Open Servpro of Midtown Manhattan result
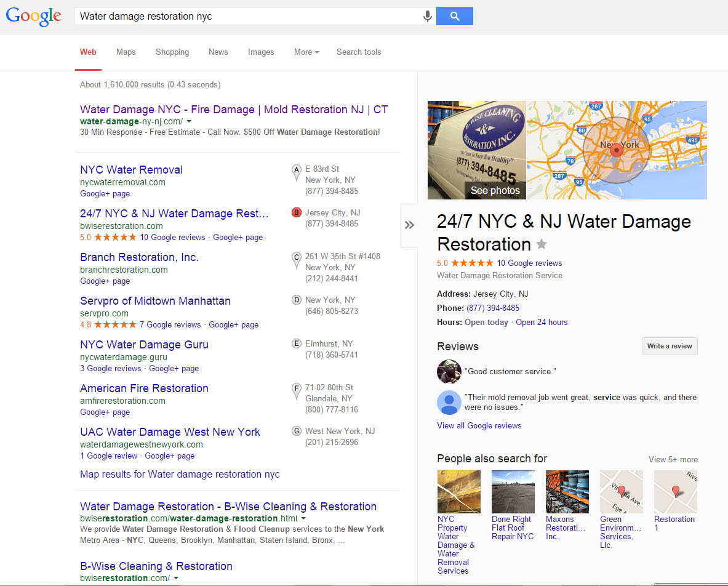 pyautogui.click(x=155, y=301)
